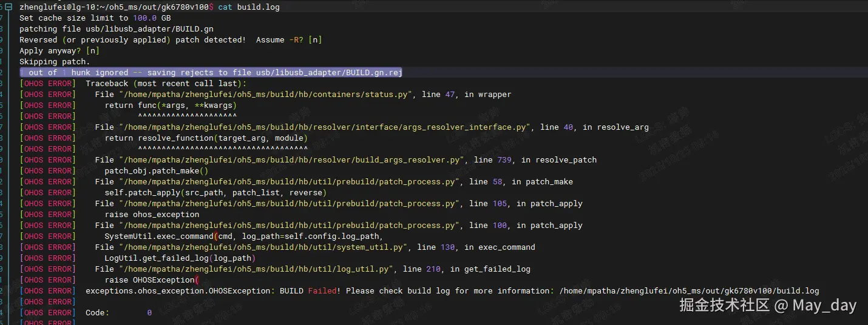
Task: Collapse the fold marker beside the prompt line
Action: tap(8, 7)
